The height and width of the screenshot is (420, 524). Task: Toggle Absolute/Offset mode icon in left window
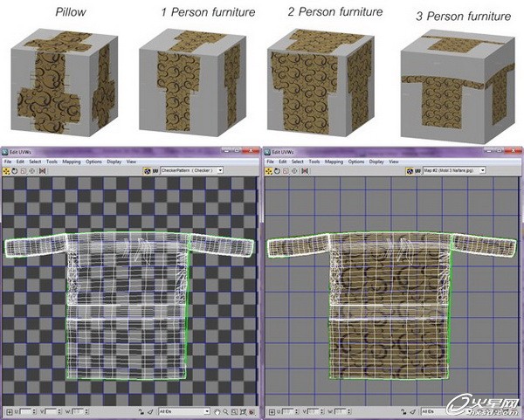pos(10,411)
